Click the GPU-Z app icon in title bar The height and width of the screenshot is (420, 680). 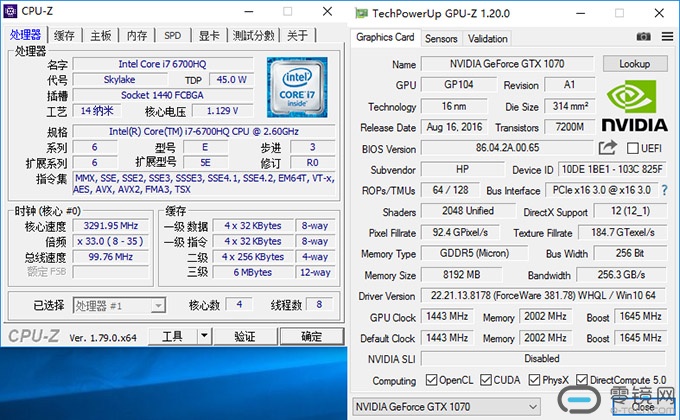tap(361, 13)
